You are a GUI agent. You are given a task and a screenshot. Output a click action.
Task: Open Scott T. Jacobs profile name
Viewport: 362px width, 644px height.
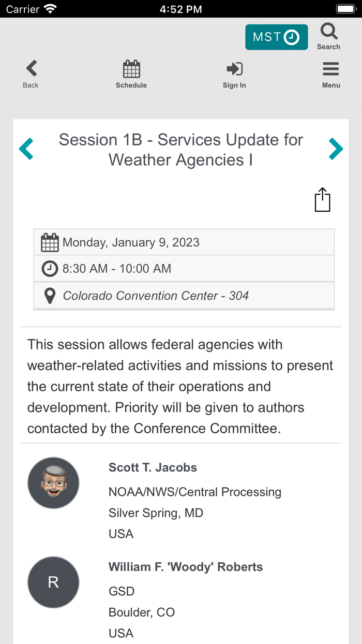point(153,467)
